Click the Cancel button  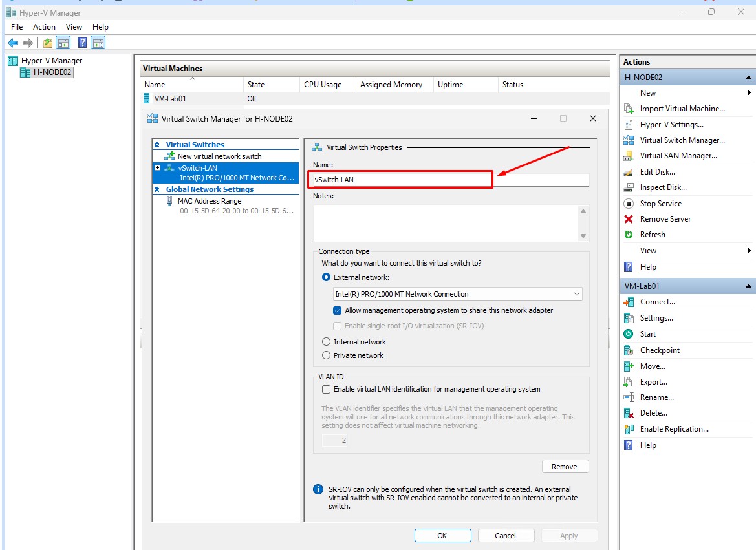click(506, 536)
